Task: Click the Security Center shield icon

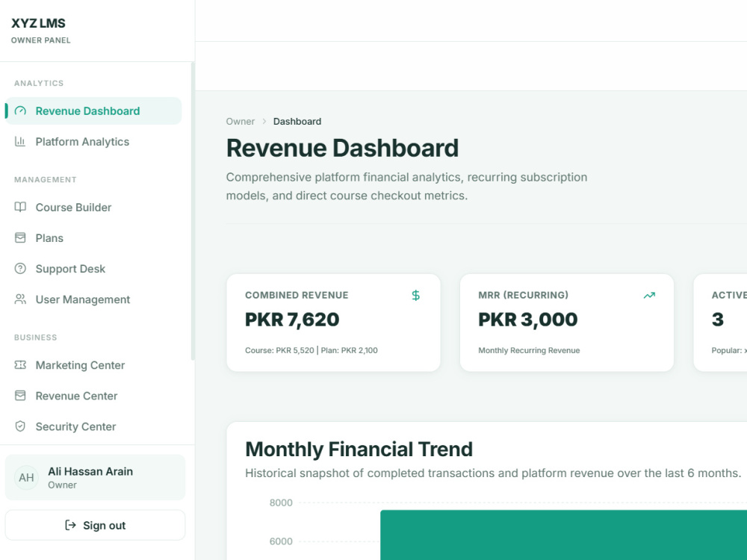Action: (20, 426)
